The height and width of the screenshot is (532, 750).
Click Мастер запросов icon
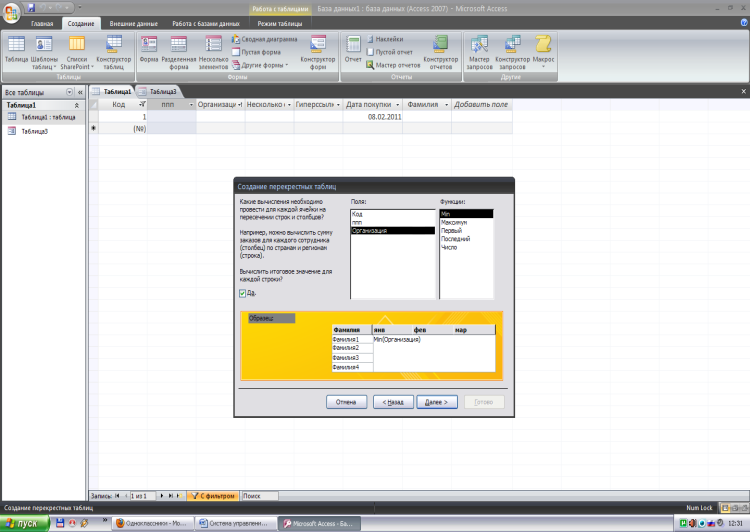(479, 53)
